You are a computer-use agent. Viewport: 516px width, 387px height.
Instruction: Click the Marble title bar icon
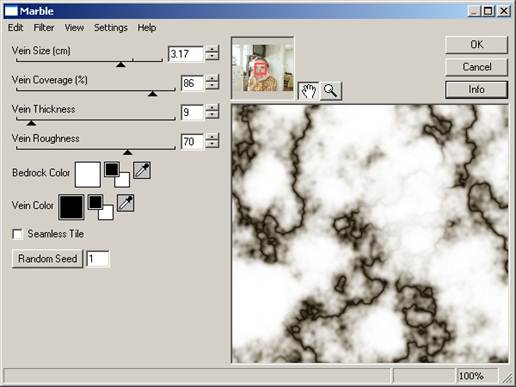11,11
